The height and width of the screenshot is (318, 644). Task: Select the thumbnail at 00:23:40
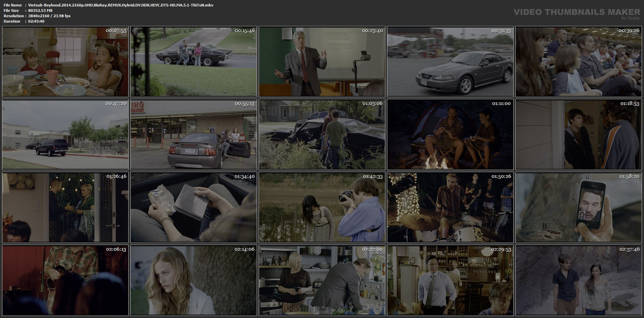[x=322, y=62]
